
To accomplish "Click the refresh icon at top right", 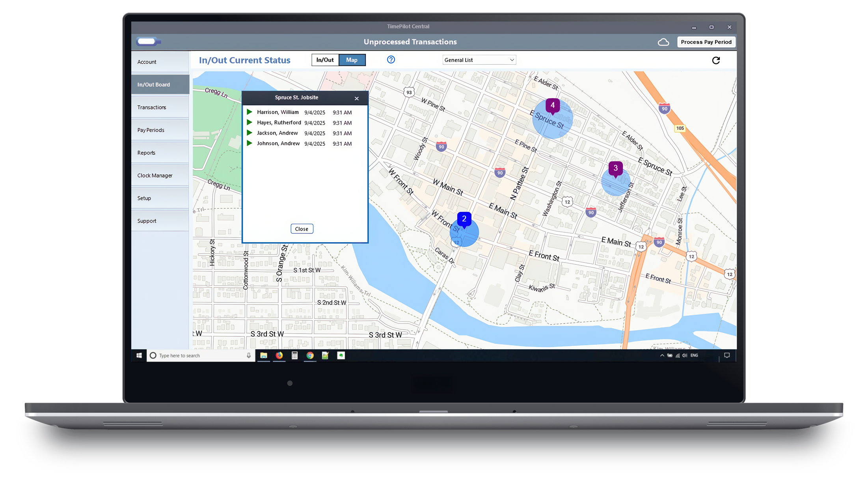I will pyautogui.click(x=716, y=60).
